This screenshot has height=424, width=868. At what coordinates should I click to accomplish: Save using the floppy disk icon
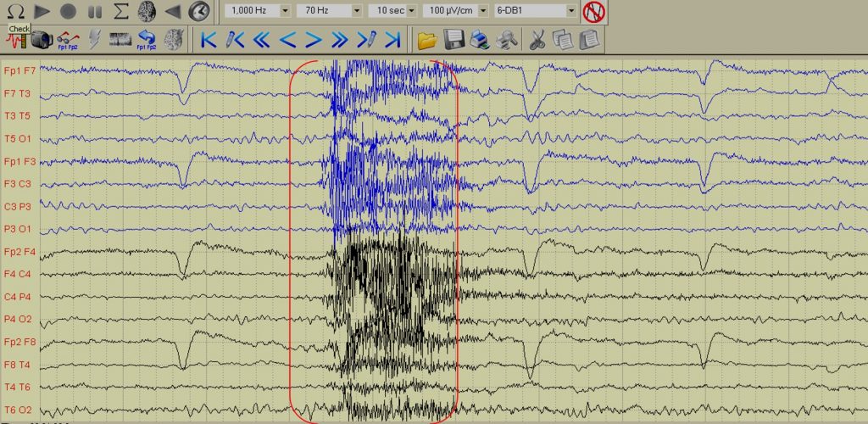coord(453,39)
